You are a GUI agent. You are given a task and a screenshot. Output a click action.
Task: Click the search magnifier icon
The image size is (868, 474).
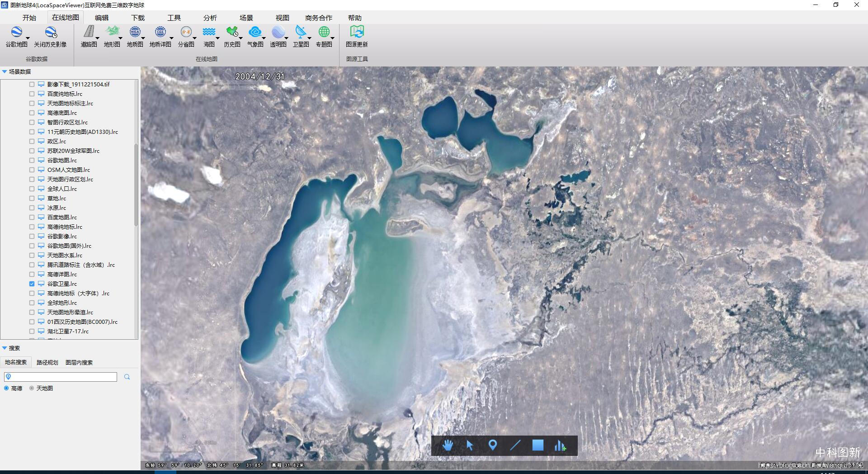point(127,377)
